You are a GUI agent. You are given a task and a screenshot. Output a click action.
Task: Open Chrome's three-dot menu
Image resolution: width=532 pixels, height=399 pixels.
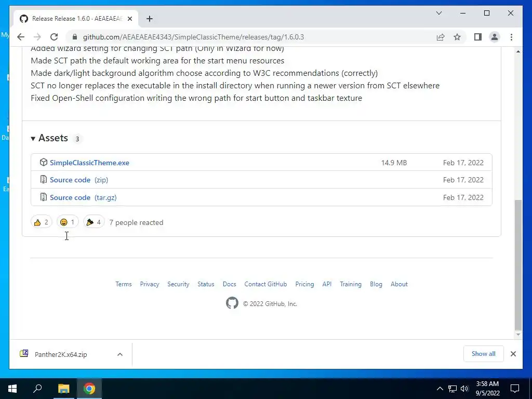[x=511, y=37]
